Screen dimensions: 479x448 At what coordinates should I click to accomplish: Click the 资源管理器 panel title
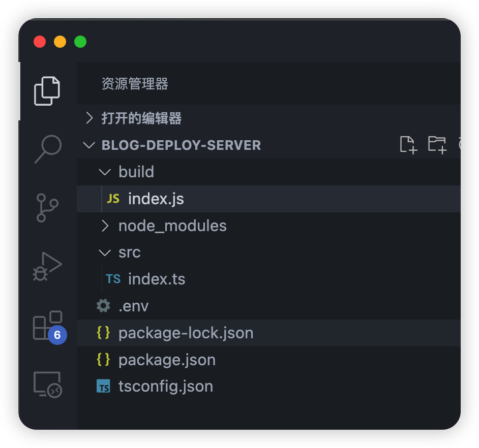click(x=135, y=84)
